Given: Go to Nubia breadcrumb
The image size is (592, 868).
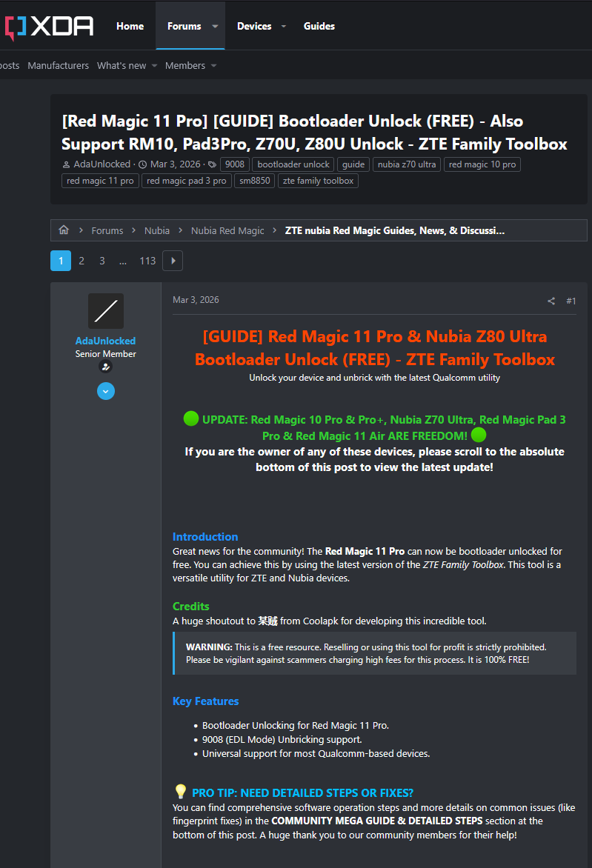Looking at the screenshot, I should [x=157, y=230].
